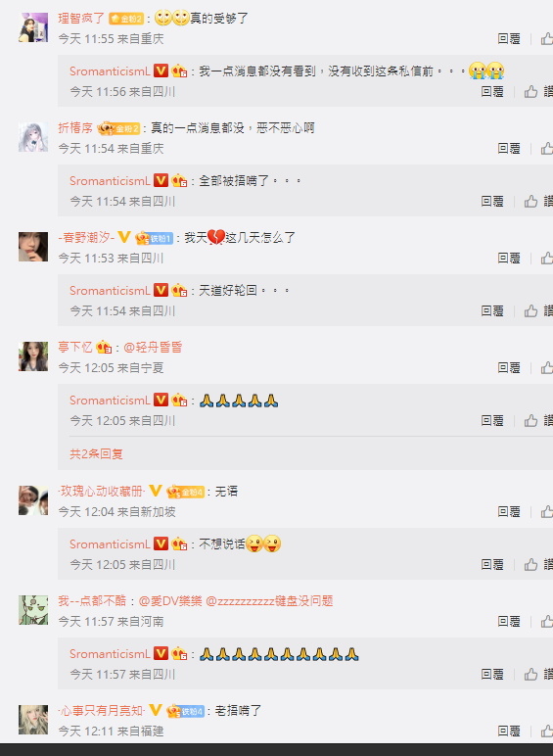Click 回覆 on ·心事只有月亮知·'s comment
This screenshot has height=756, width=553.
coord(509,731)
